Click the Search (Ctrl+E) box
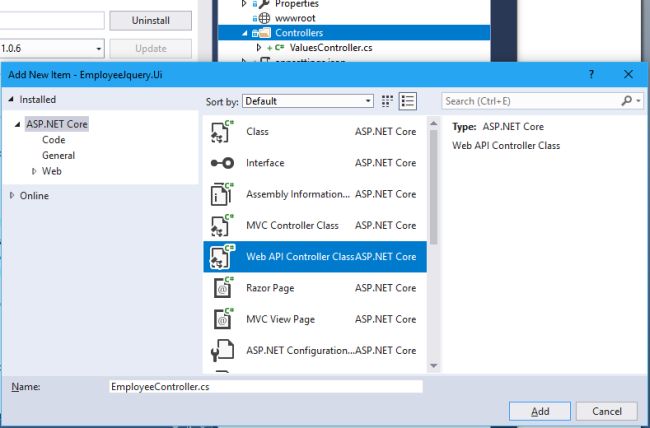The width and height of the screenshot is (650, 428). click(531, 101)
